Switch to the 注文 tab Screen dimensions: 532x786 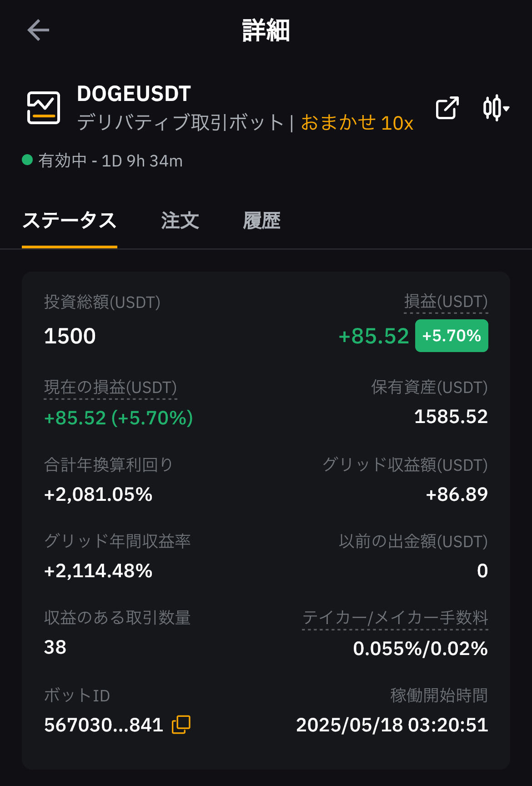180,221
